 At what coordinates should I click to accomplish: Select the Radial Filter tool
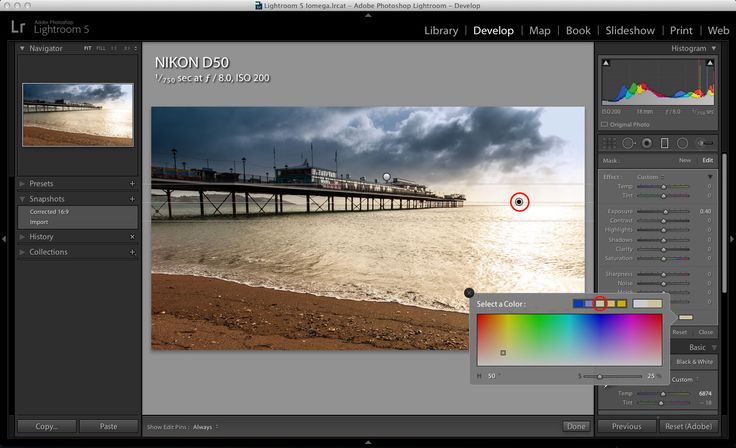tap(682, 143)
